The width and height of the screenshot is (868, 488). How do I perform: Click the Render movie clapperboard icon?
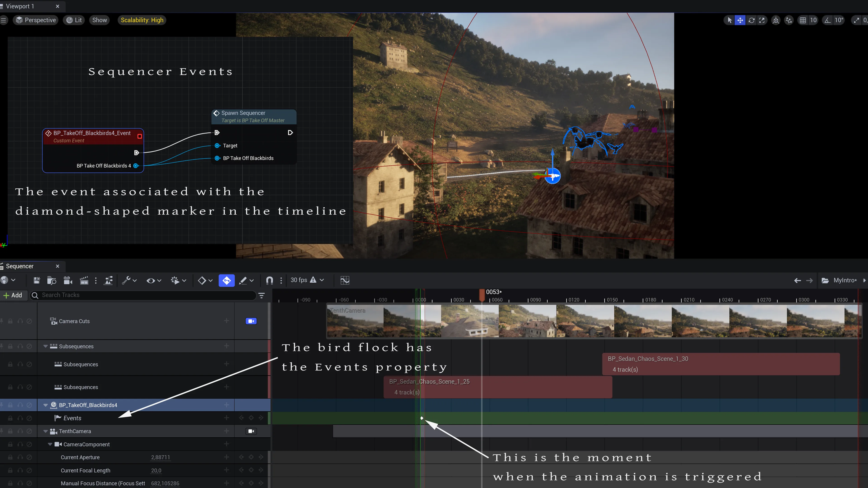[84, 280]
